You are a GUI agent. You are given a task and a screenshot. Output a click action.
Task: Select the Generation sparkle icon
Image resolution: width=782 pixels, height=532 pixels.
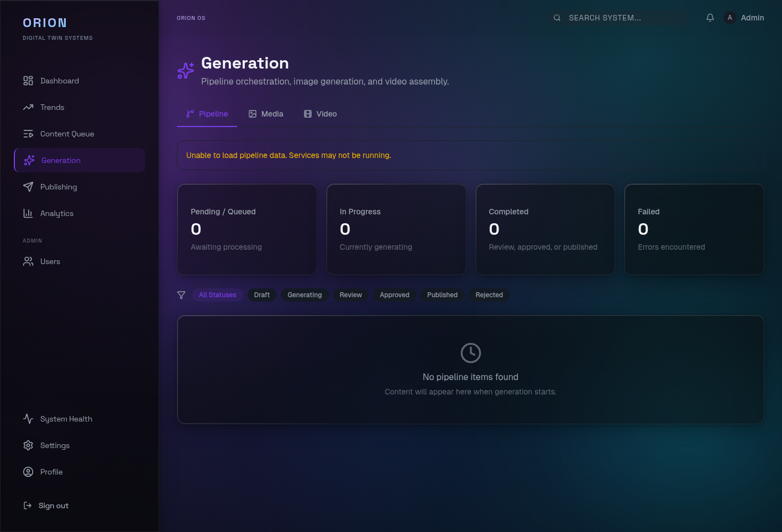tap(28, 160)
